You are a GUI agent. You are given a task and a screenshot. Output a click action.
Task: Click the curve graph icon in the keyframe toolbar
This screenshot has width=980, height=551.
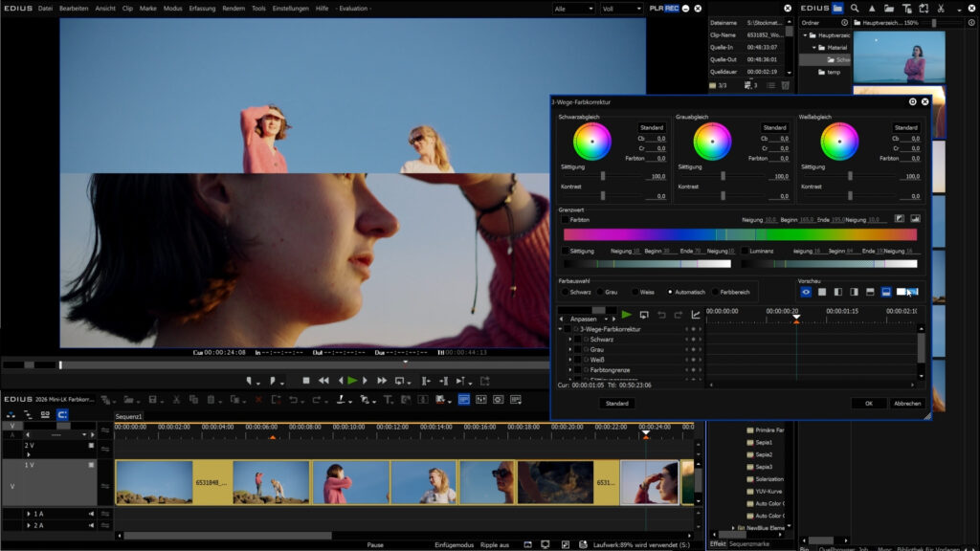(696, 314)
